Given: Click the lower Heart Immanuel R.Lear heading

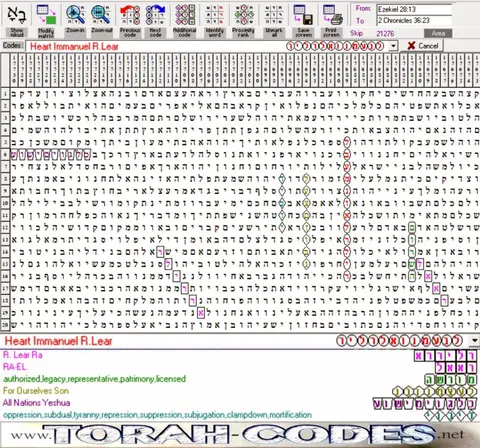Looking at the screenshot, I should click(x=58, y=341).
